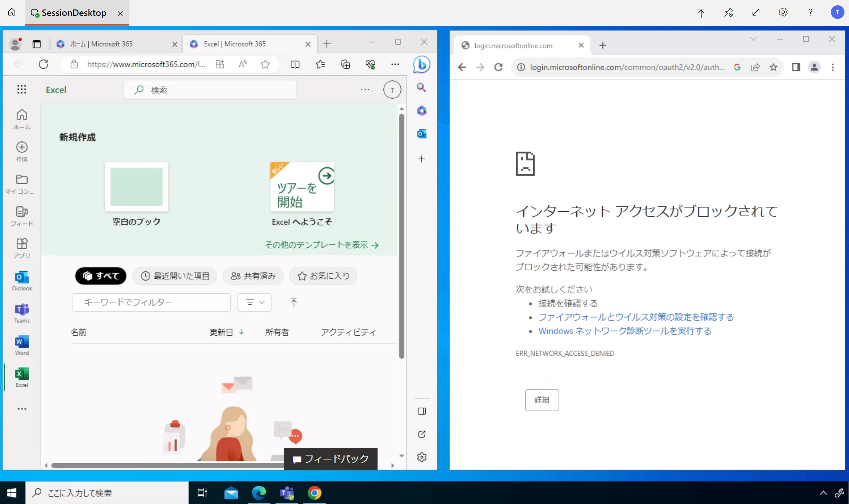Pin the remote session toolbar
This screenshot has height=504, width=849.
(x=728, y=12)
